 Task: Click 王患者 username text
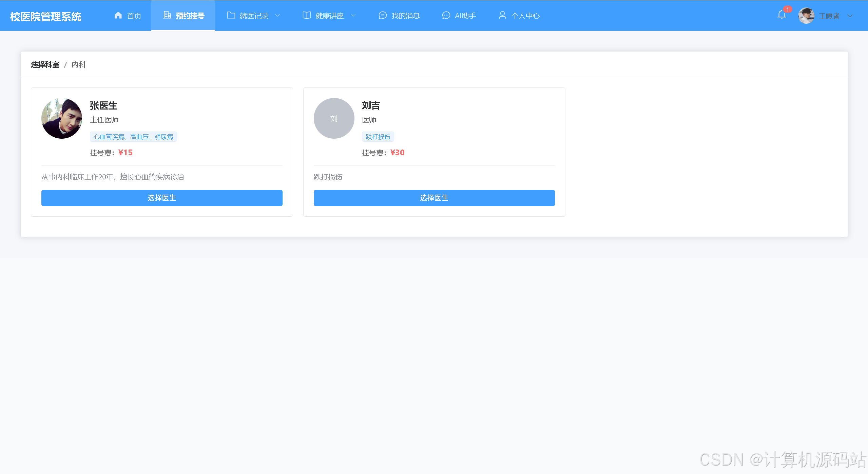point(829,16)
